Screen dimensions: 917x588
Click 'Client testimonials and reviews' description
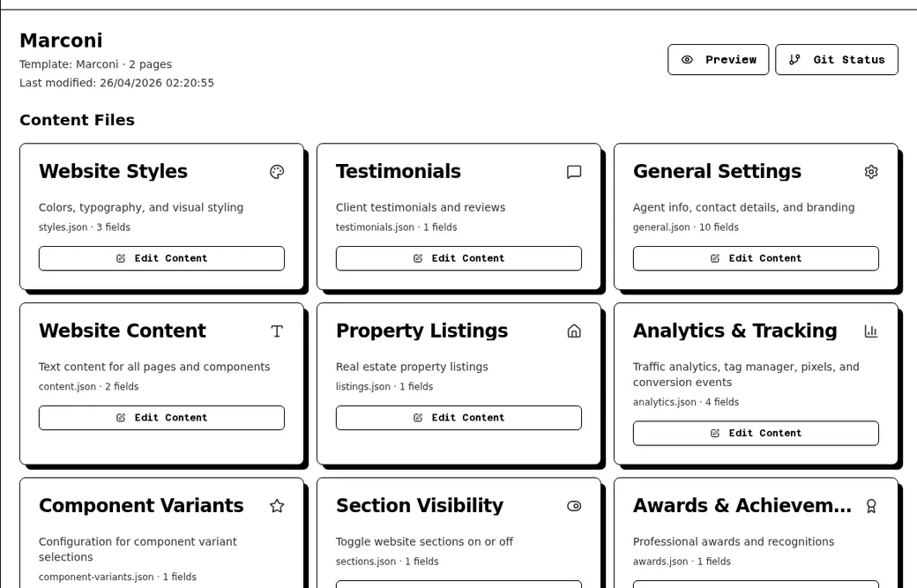421,207
